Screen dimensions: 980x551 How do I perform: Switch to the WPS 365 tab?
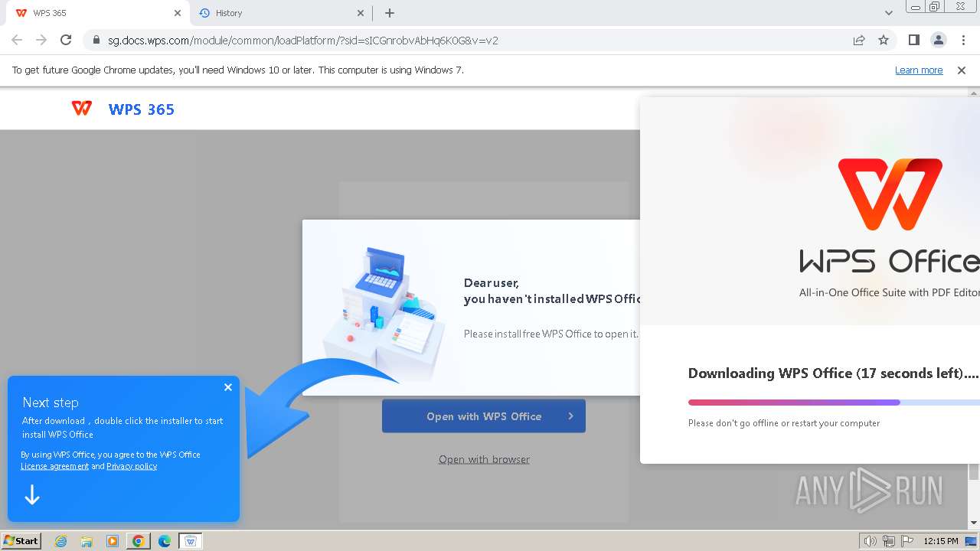(98, 13)
